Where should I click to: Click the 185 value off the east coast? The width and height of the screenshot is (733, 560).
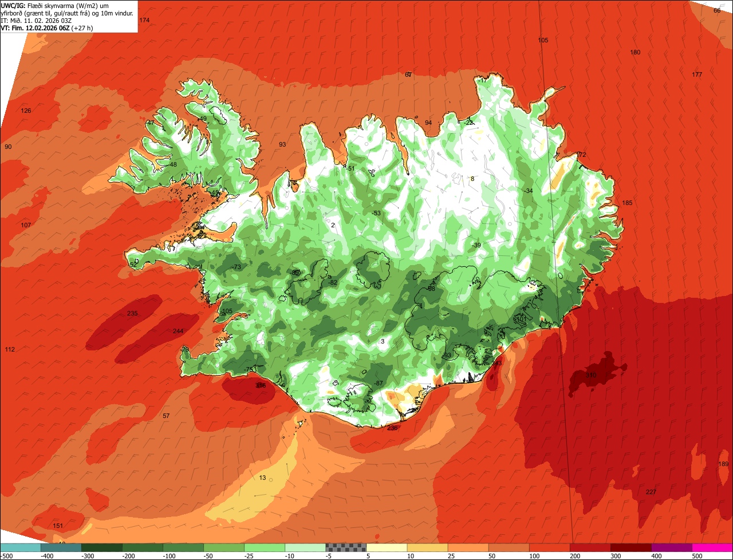[x=627, y=203]
